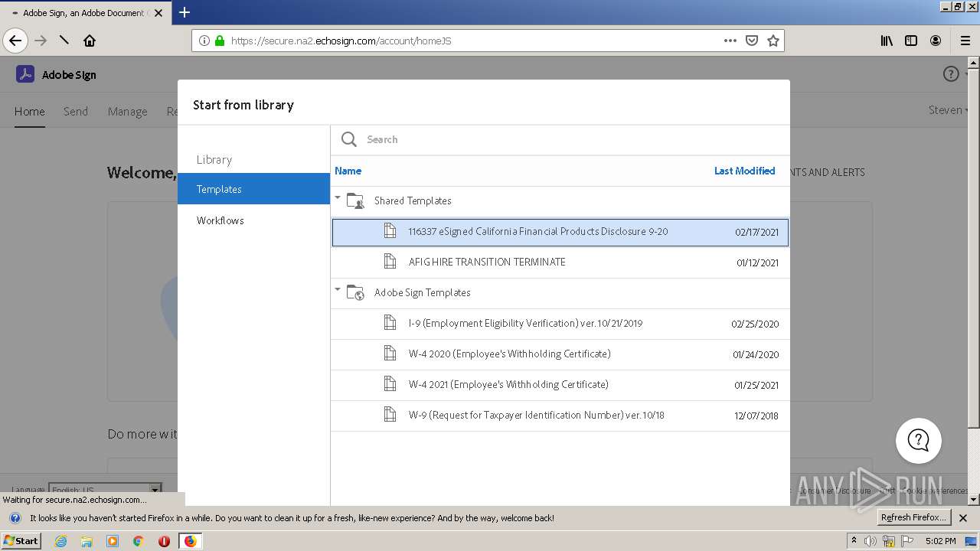The height and width of the screenshot is (551, 980).
Task: Click document icon for W-9 template
Action: (390, 415)
